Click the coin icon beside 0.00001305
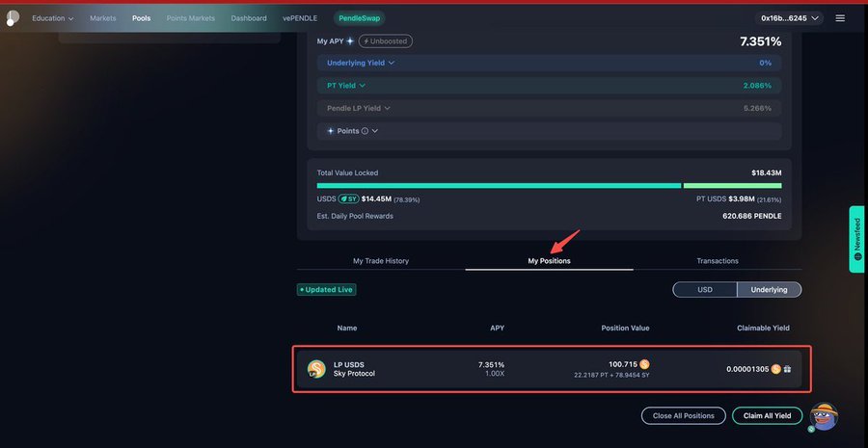This screenshot has width=868, height=448. (x=775, y=369)
